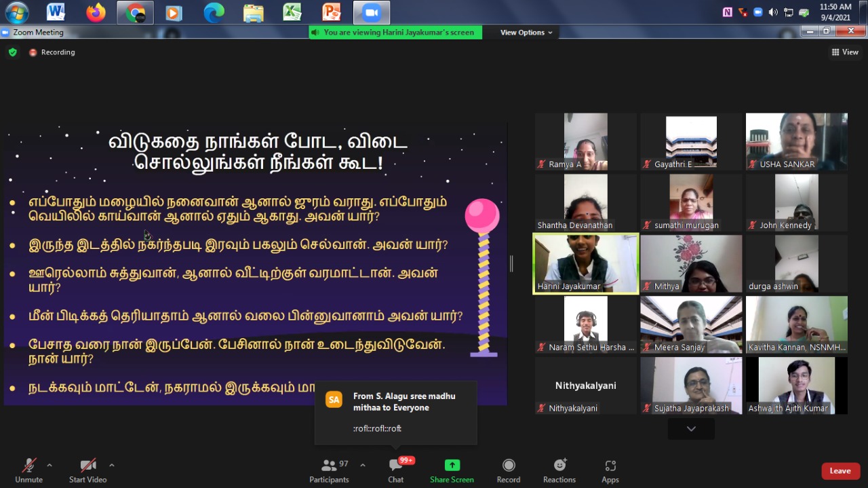Expand audio options arrow beside Unmute
This screenshot has height=488, width=868.
point(50,465)
